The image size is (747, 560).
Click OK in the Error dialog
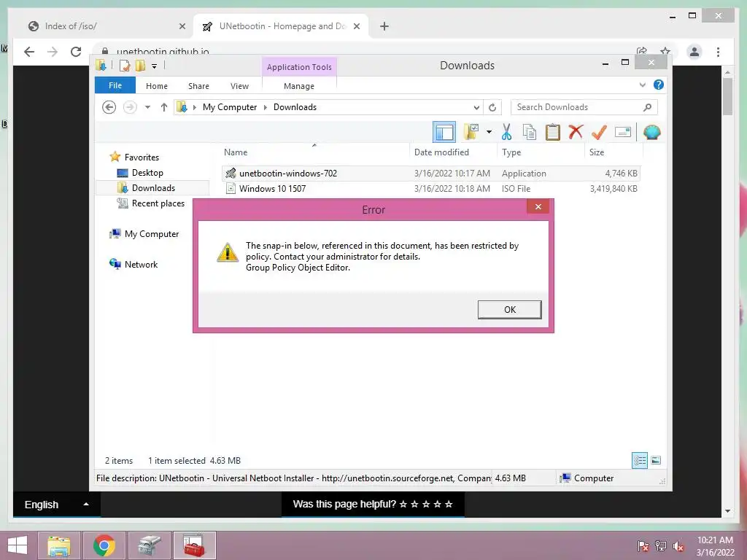pyautogui.click(x=509, y=309)
